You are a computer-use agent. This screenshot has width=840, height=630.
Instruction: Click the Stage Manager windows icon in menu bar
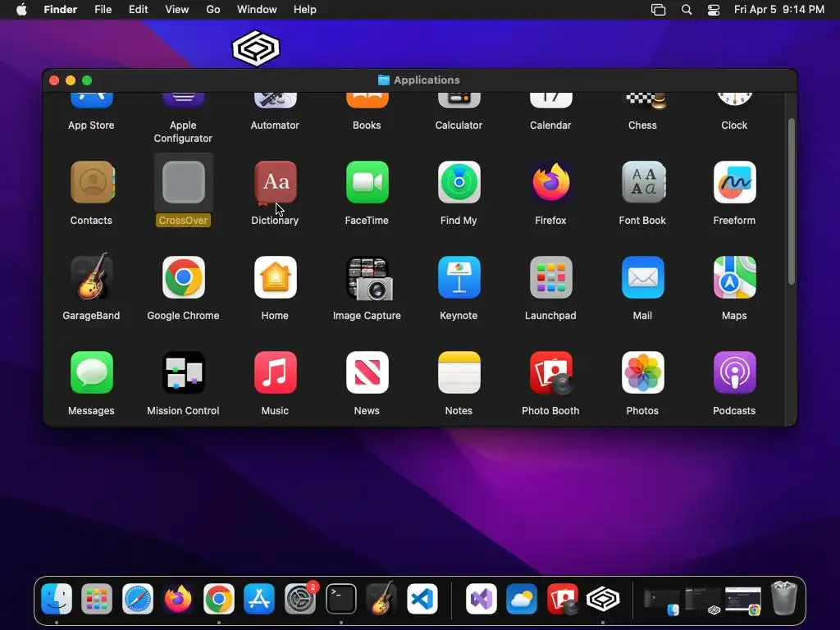[659, 10]
